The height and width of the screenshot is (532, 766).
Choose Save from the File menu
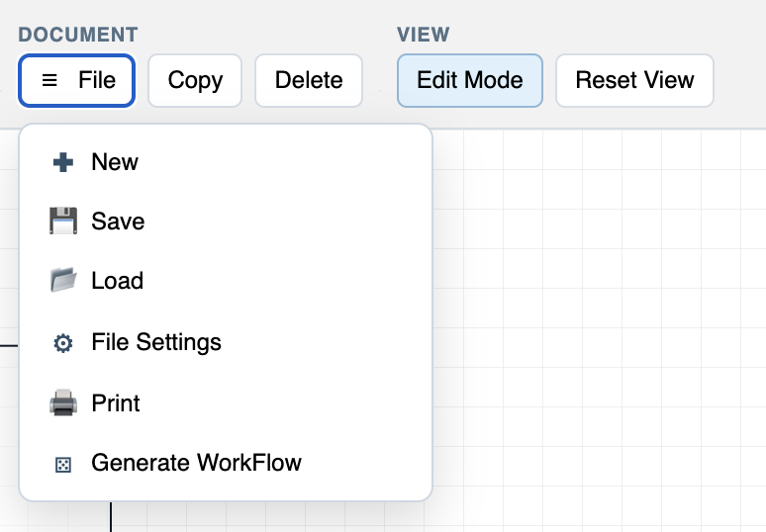point(226,222)
